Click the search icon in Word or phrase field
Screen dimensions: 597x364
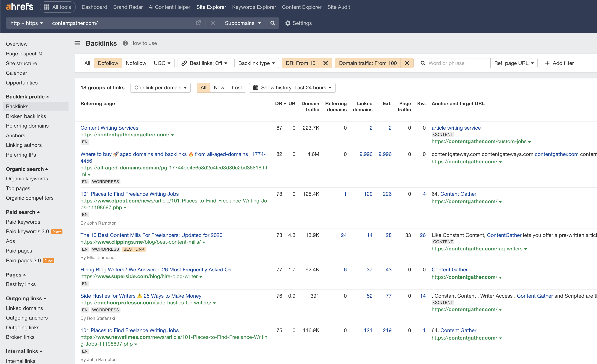click(x=423, y=63)
